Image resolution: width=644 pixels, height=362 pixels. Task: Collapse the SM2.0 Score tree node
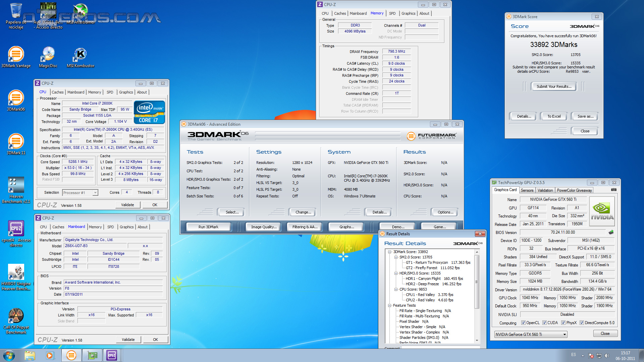396,257
